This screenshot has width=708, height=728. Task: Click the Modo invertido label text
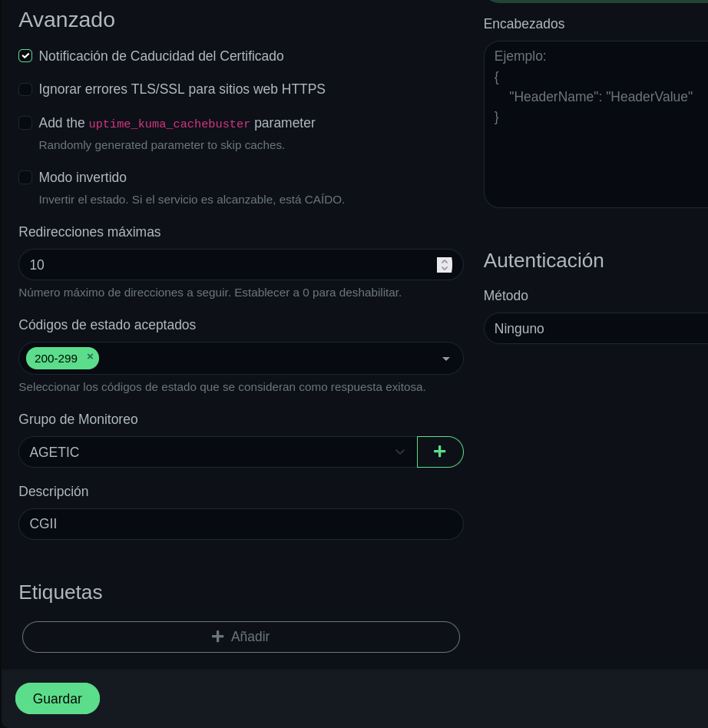click(83, 177)
